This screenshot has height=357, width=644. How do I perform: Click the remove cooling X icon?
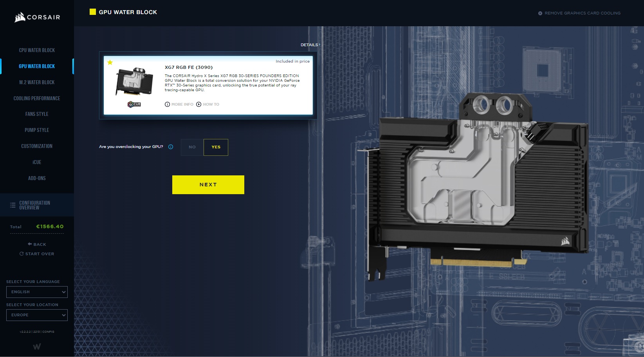click(540, 13)
